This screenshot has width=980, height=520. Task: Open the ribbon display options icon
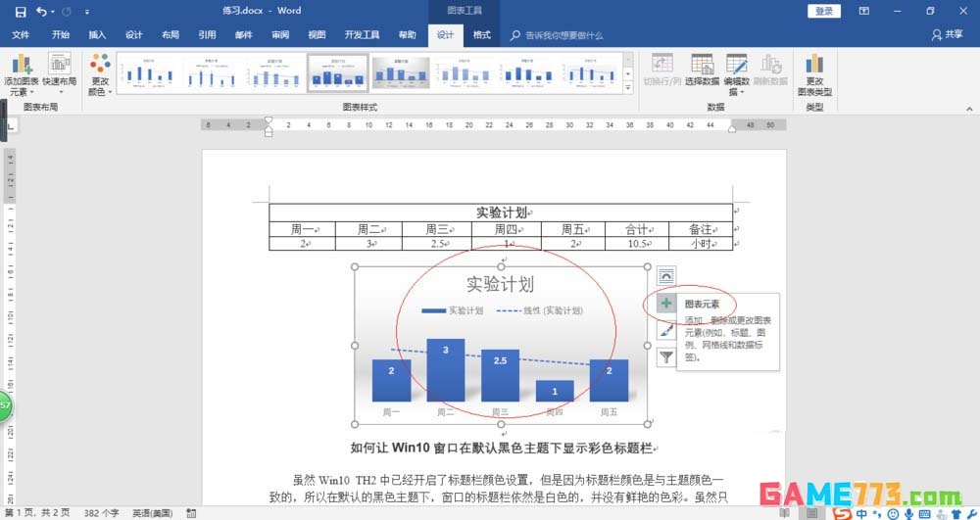863,11
